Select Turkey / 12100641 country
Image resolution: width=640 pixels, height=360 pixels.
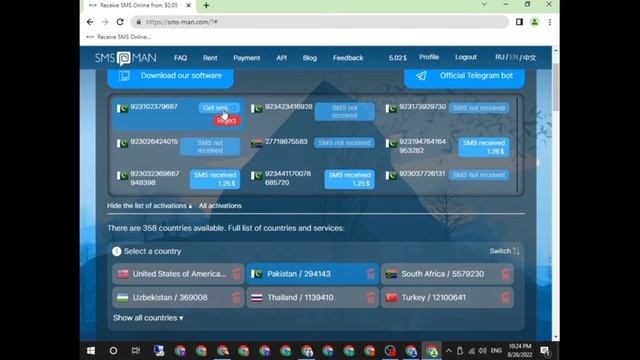(447, 298)
